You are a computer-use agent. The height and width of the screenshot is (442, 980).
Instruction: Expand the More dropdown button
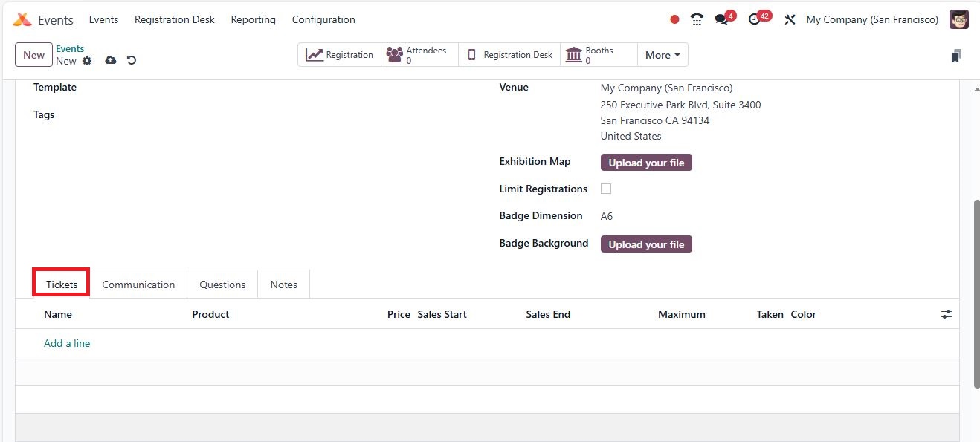click(x=663, y=55)
